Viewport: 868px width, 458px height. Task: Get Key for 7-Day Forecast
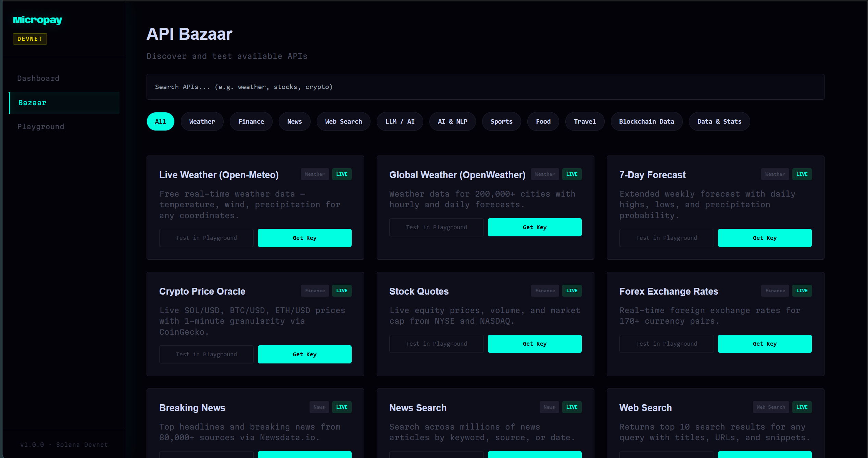tap(764, 238)
